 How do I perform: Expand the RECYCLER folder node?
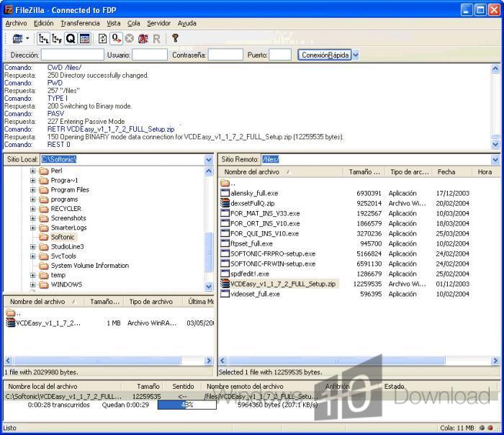33,209
